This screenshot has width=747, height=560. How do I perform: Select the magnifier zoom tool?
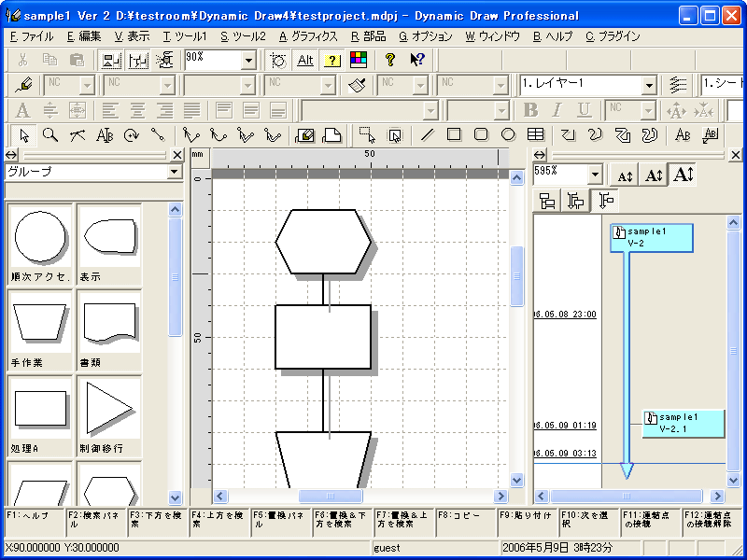50,135
